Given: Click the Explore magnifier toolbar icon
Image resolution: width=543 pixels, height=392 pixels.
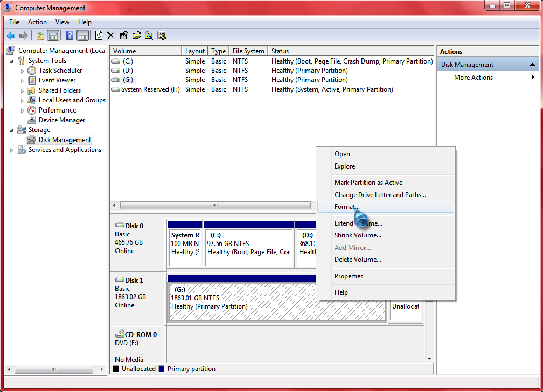Looking at the screenshot, I should click(x=149, y=36).
